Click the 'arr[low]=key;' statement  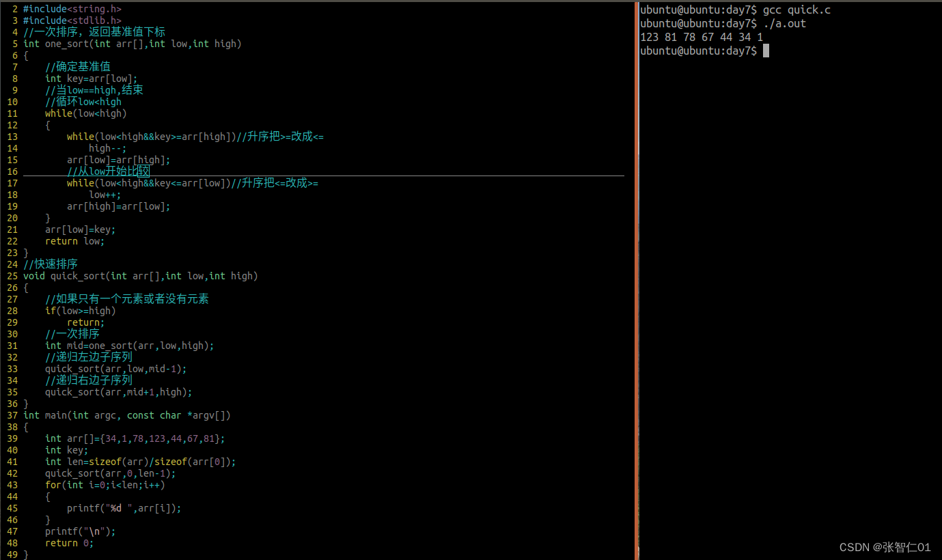pos(81,229)
